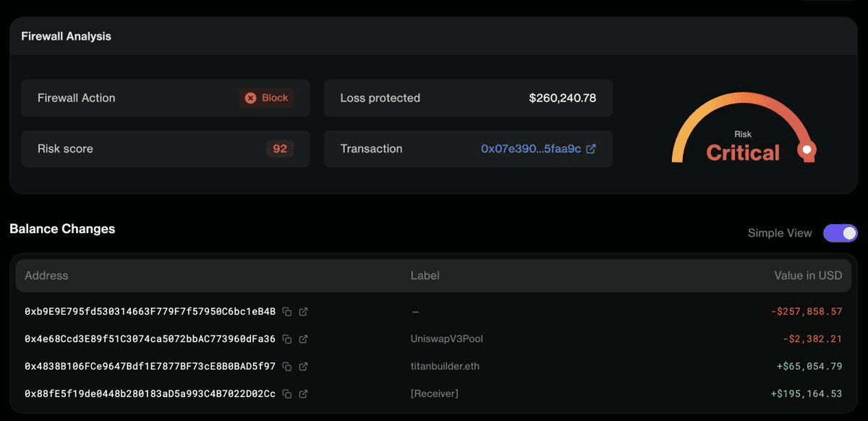Click the Block firewall action badge
Image resolution: width=868 pixels, height=421 pixels.
pos(266,98)
